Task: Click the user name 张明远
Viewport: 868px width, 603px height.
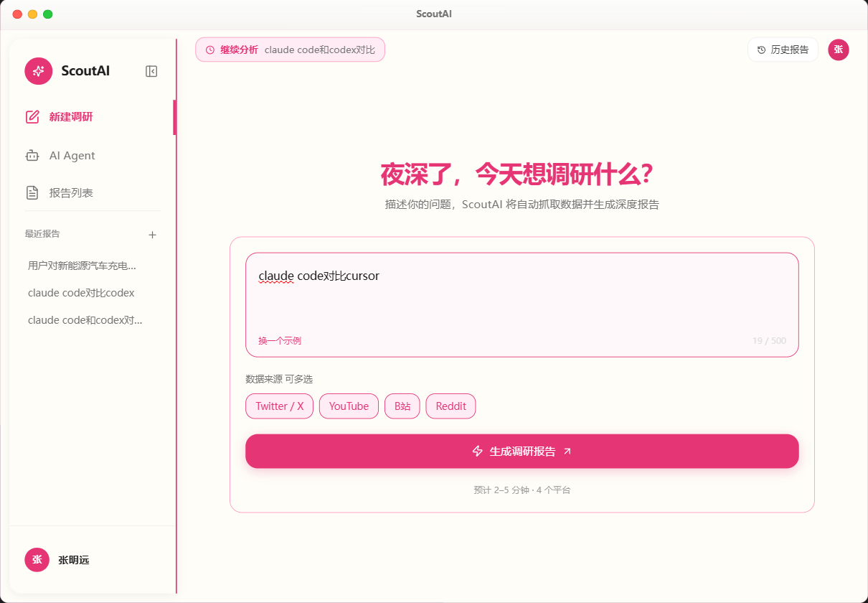Action: [x=74, y=560]
